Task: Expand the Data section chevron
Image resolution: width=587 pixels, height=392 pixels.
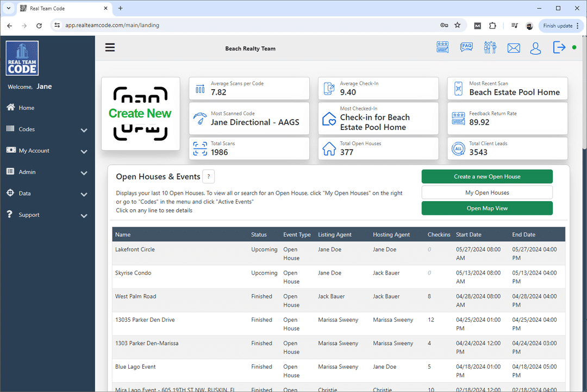Action: click(x=84, y=194)
